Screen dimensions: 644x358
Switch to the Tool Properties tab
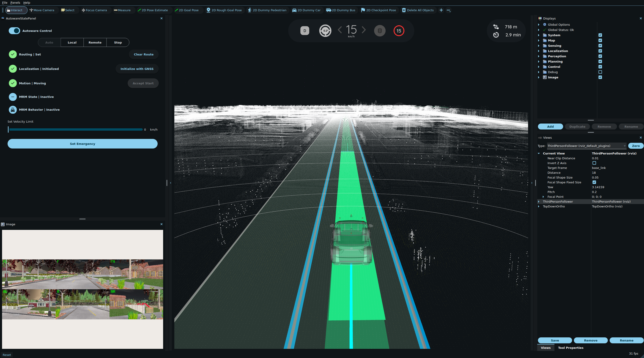coord(571,347)
